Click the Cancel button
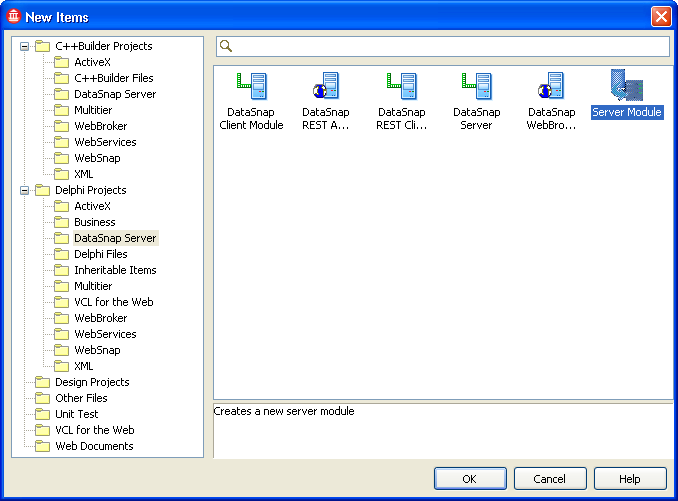Image resolution: width=678 pixels, height=501 pixels. pos(550,479)
